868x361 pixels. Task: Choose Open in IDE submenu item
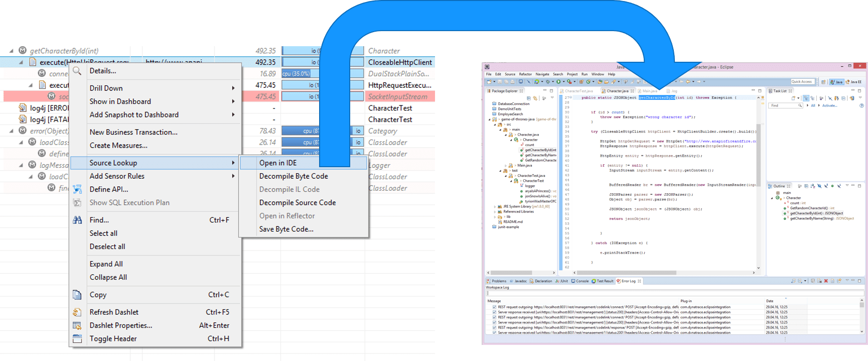tap(304, 163)
